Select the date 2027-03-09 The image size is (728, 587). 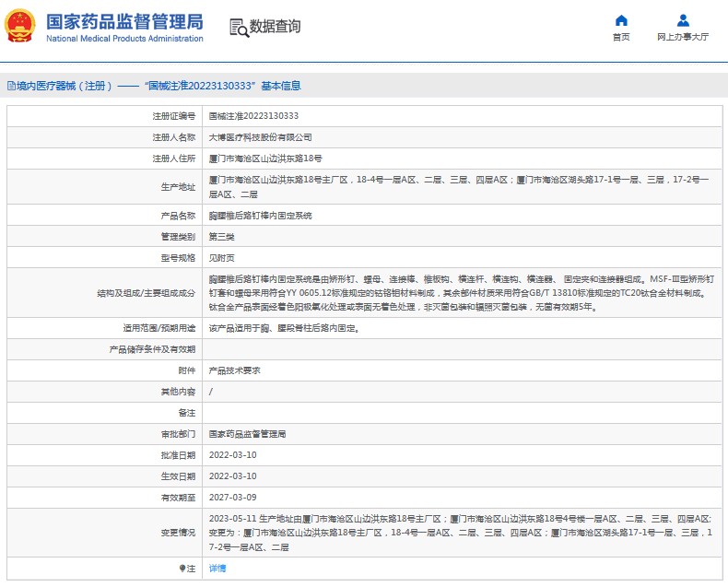(x=232, y=498)
